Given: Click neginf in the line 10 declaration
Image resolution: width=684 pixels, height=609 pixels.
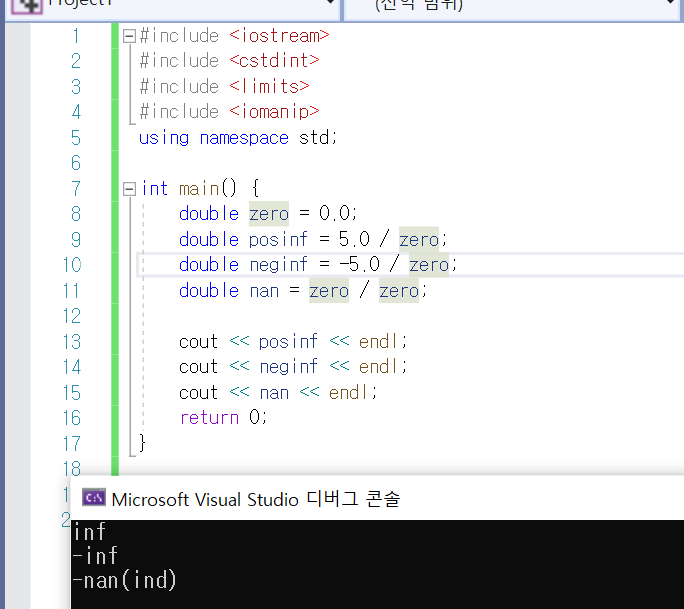Looking at the screenshot, I should 278,265.
